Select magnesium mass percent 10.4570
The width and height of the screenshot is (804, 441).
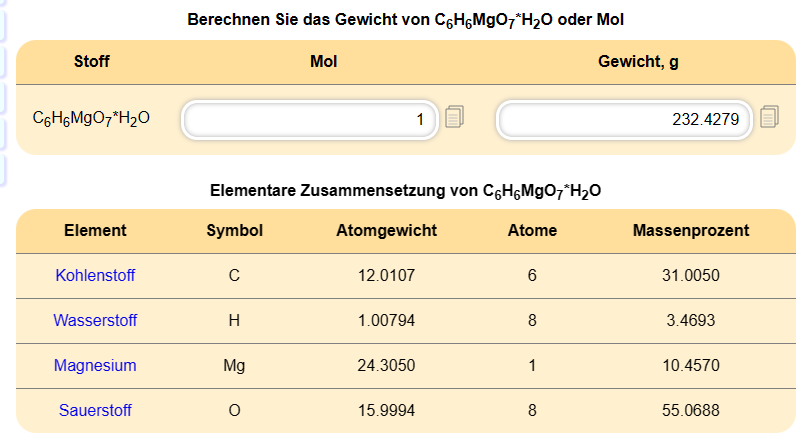click(x=691, y=366)
